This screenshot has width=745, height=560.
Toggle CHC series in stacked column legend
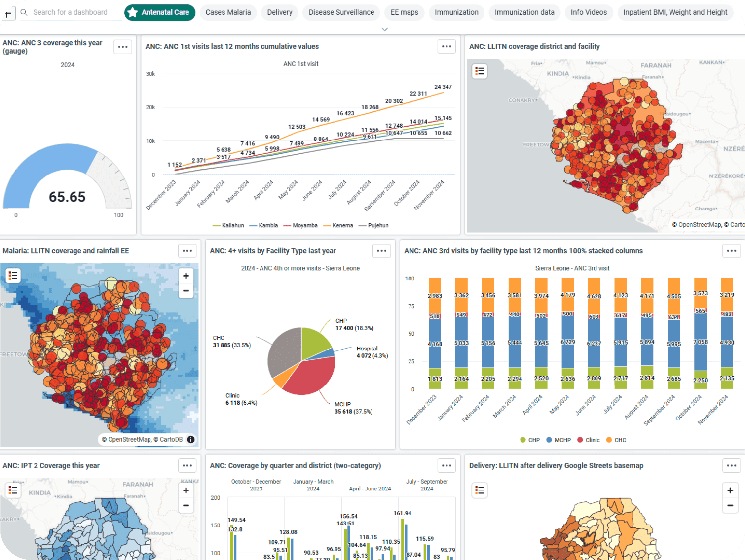coord(616,440)
